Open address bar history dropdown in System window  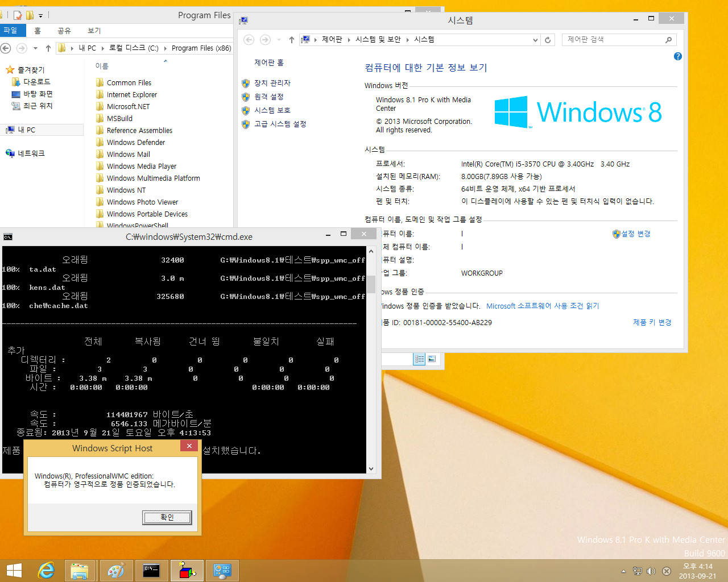point(535,40)
